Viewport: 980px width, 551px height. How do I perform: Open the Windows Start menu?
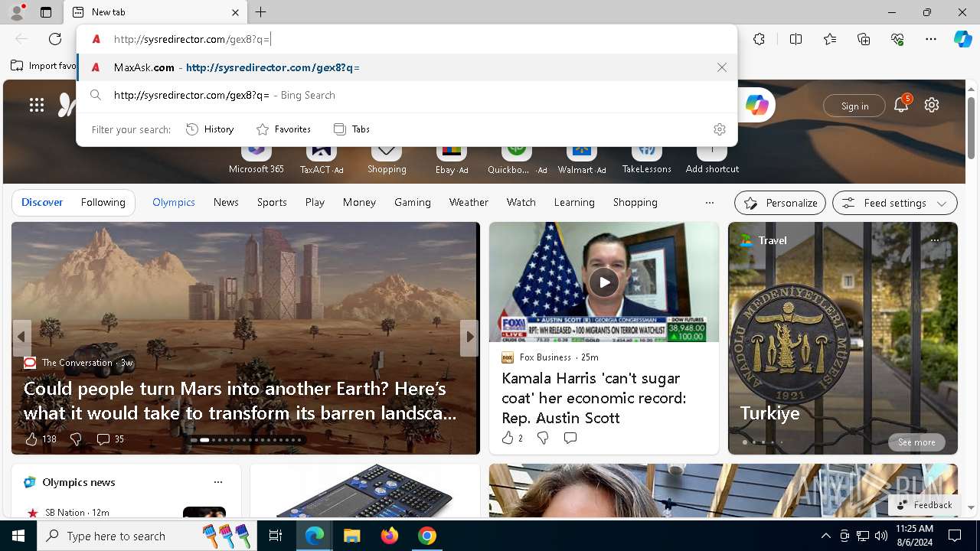[x=18, y=536]
